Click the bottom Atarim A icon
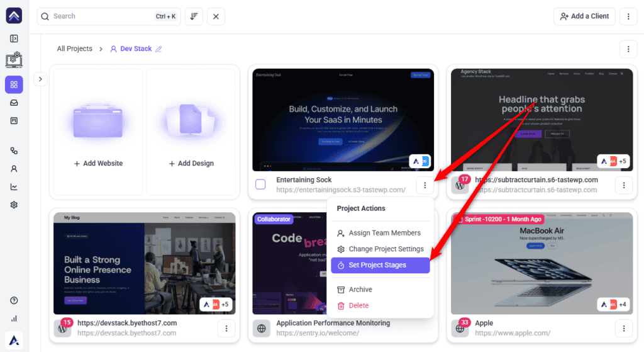 click(x=14, y=341)
